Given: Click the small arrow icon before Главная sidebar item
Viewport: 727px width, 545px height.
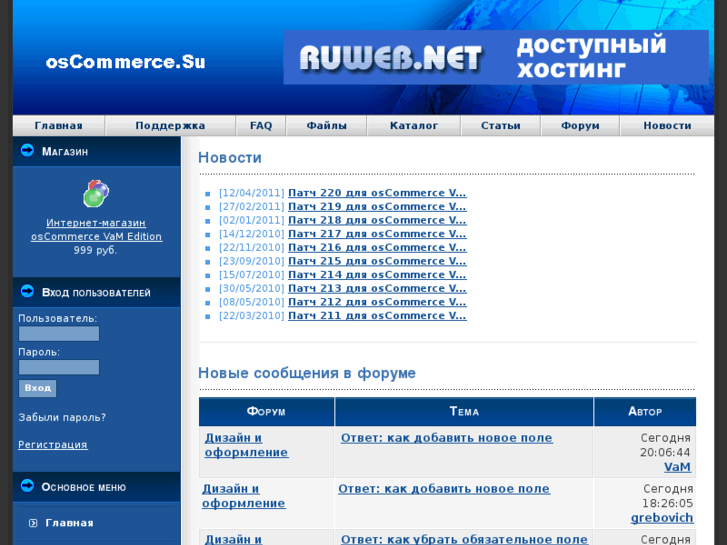Looking at the screenshot, I should point(33,523).
